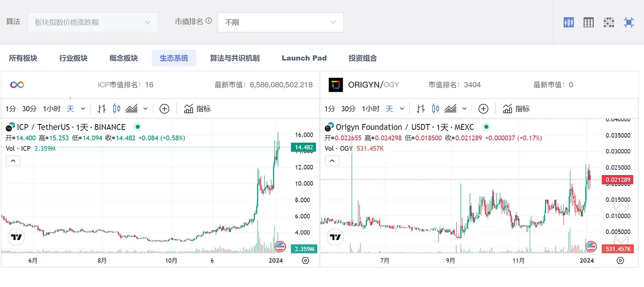
Task: Select the bar chart style icon on ORIGYN toolbar
Action: point(421,108)
